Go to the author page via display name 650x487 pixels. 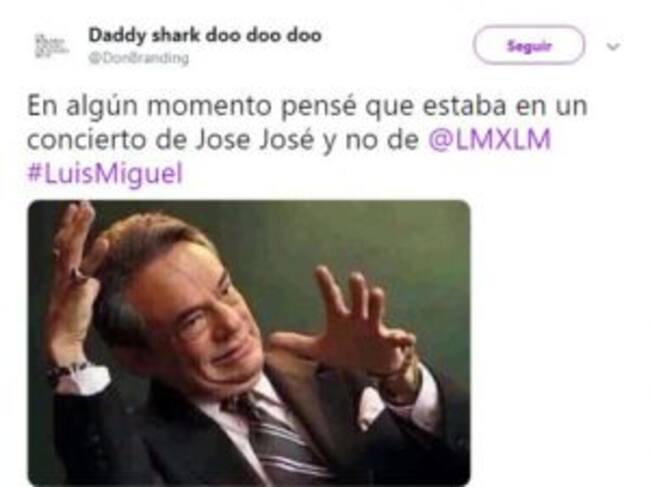click(x=205, y=36)
